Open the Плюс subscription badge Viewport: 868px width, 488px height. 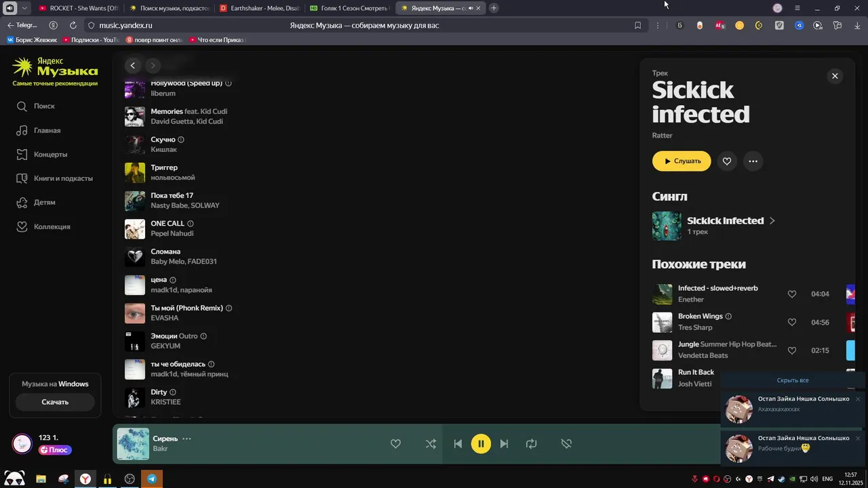pos(55,450)
